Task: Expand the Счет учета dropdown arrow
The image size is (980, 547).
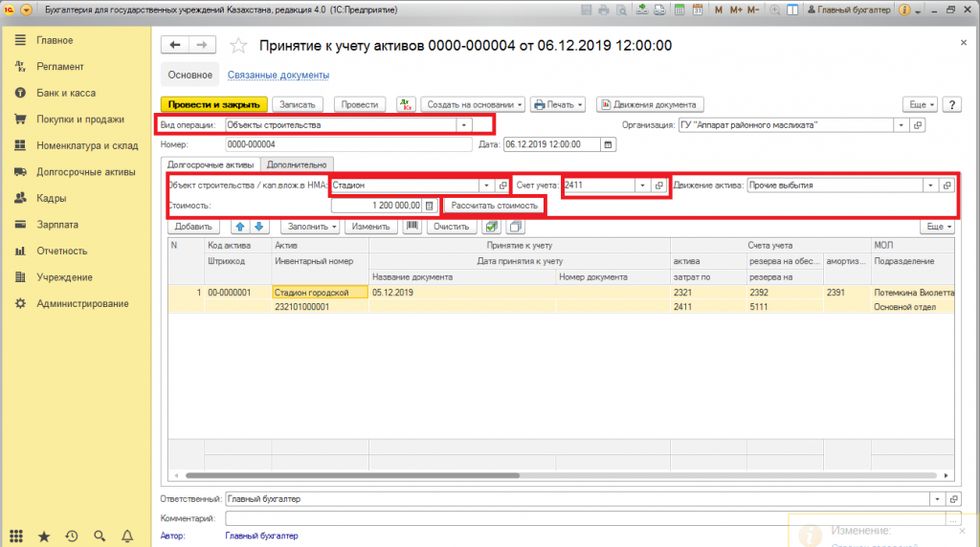Action: (642, 186)
